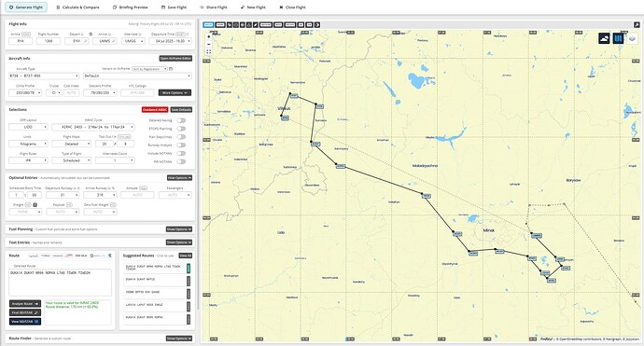Select the highlighted blue map style icon
Viewport: 644px width, 346px height.
tap(618, 38)
